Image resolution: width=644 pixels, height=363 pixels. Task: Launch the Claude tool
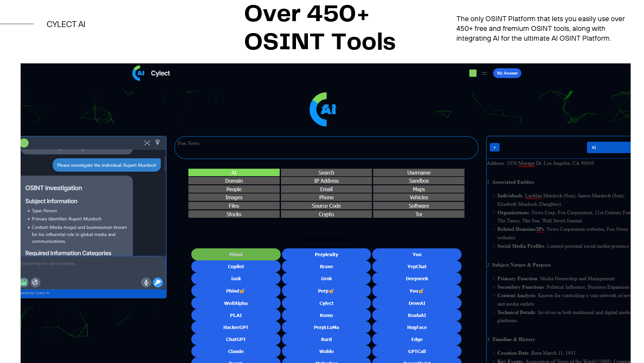click(236, 351)
